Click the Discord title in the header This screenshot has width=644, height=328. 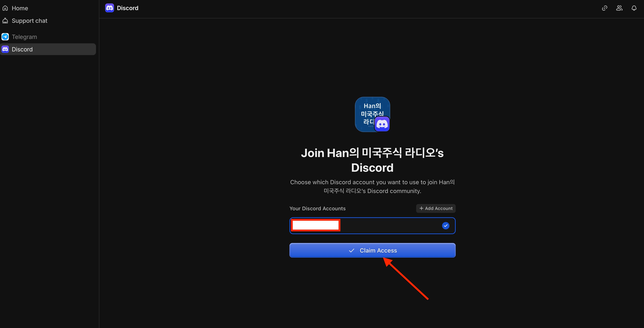tap(127, 8)
